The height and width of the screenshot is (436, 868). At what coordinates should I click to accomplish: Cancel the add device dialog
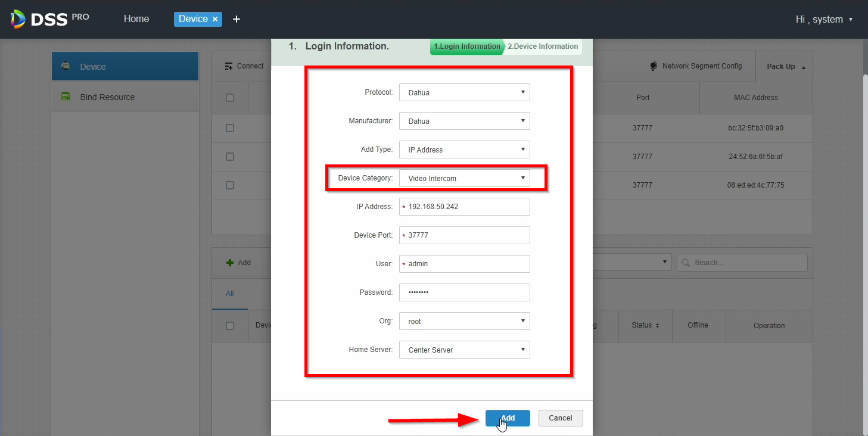click(x=561, y=418)
